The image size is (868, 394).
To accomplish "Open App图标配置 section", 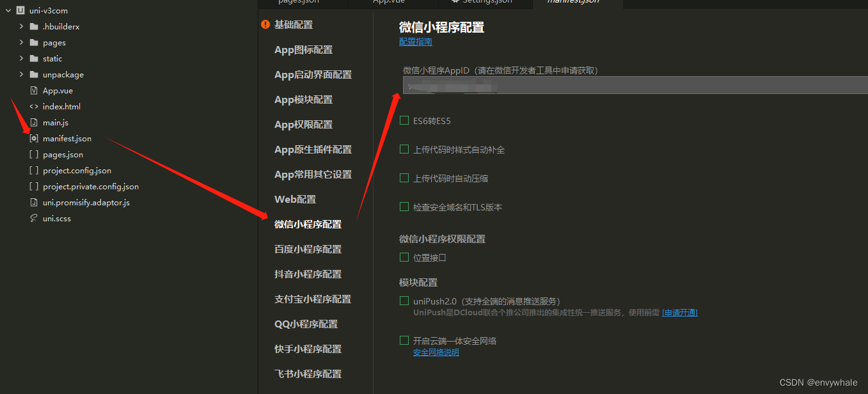I will [303, 50].
